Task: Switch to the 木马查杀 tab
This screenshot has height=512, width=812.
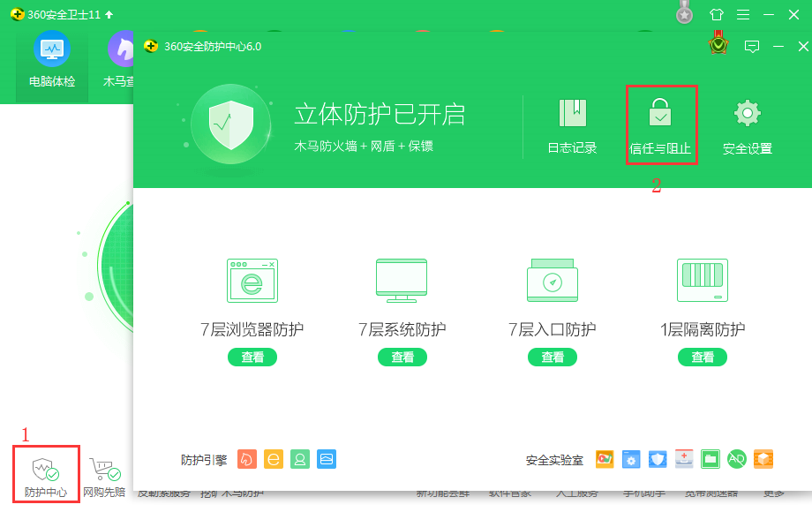Action: [x=120, y=60]
